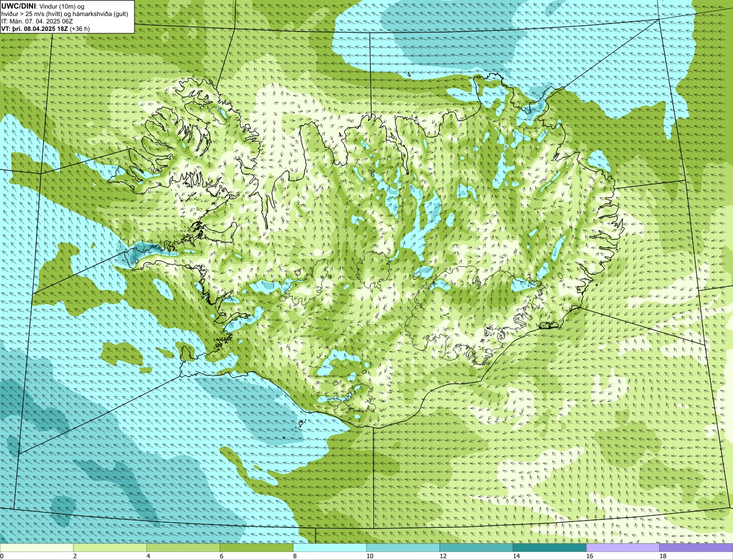This screenshot has width=733, height=560.
Task: Click the '0' label on the color scale
Action: (x=2, y=556)
